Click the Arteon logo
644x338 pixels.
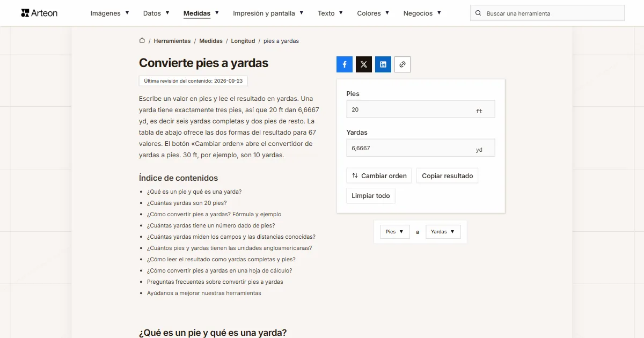(39, 13)
